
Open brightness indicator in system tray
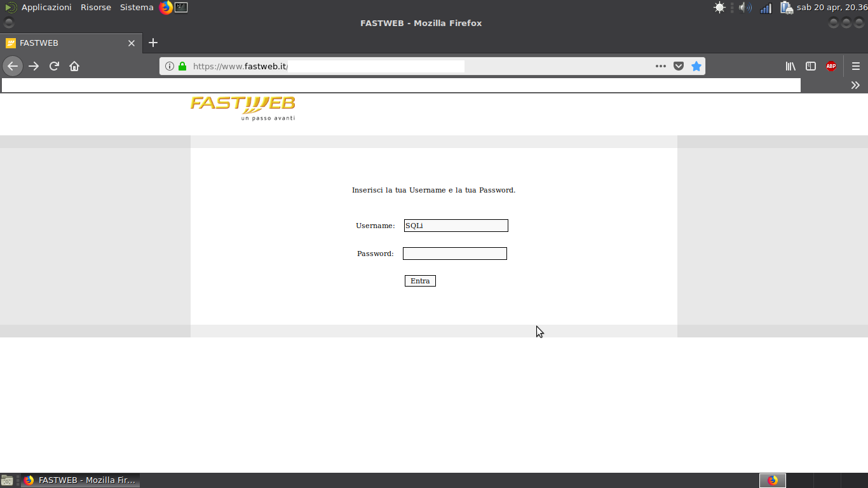click(719, 8)
